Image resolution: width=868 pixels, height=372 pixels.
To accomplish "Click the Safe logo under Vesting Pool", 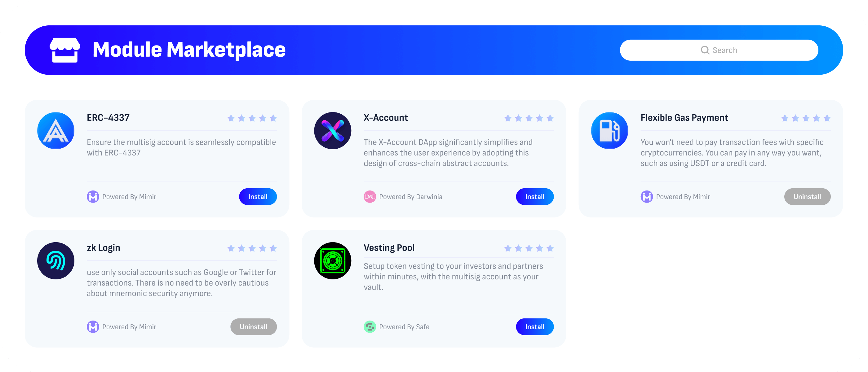I will point(370,326).
